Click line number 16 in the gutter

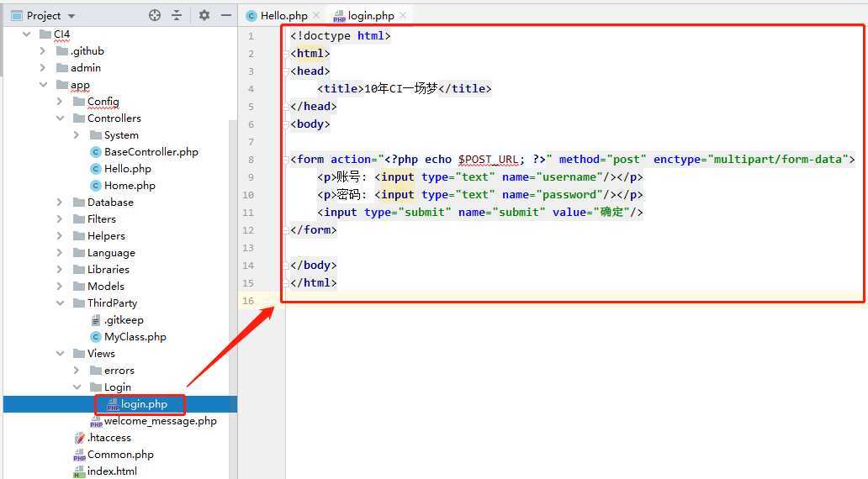click(248, 300)
